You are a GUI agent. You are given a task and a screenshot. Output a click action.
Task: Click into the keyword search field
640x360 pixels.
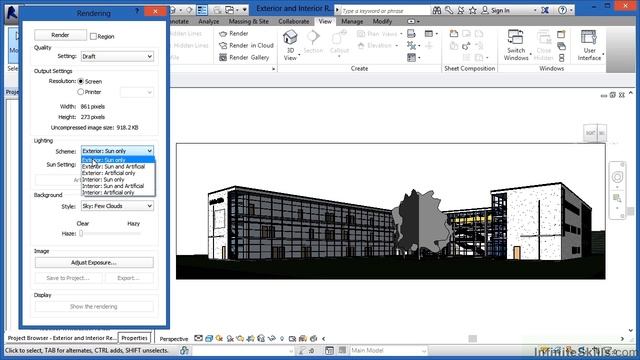[x=385, y=11]
